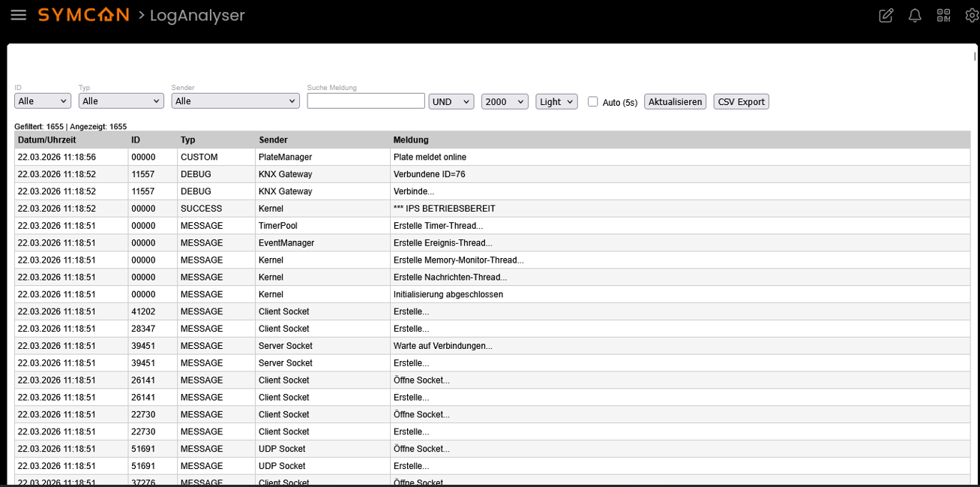Viewport: 980px width, 487px height.
Task: Click the CSV Export button
Action: pyautogui.click(x=741, y=101)
